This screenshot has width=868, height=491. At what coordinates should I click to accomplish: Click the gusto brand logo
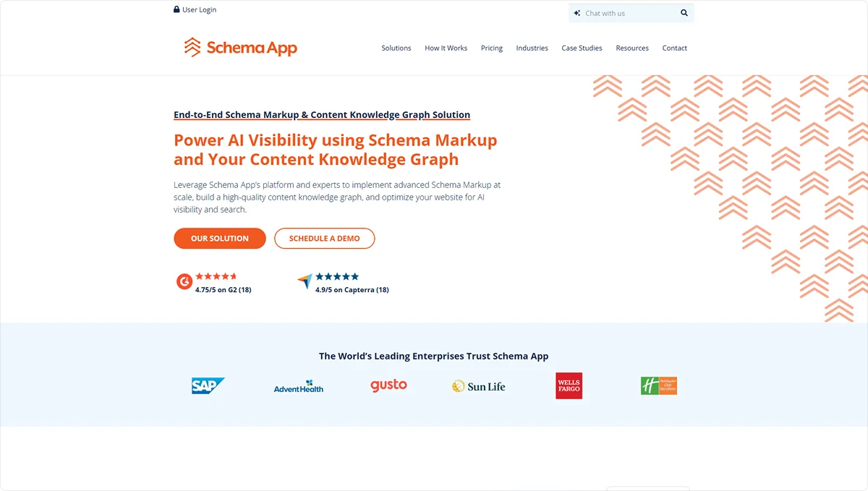[388, 385]
